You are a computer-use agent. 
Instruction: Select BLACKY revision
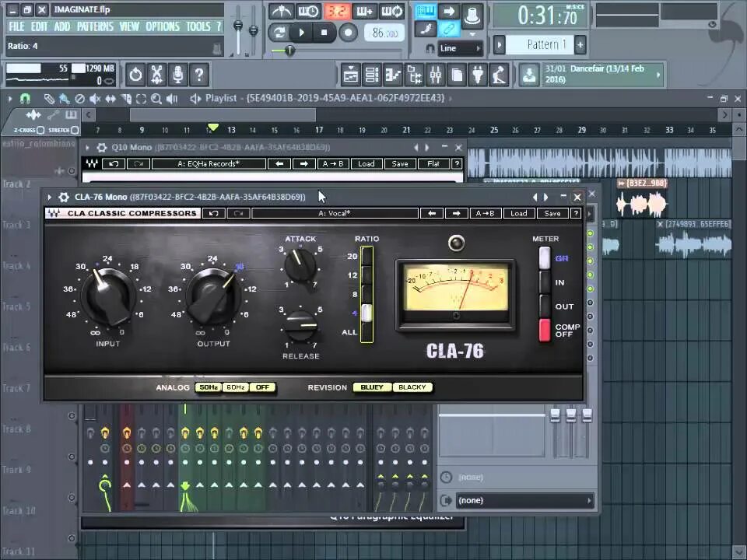tap(412, 387)
